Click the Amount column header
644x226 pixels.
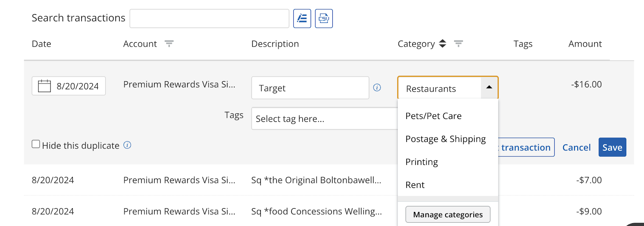click(585, 44)
